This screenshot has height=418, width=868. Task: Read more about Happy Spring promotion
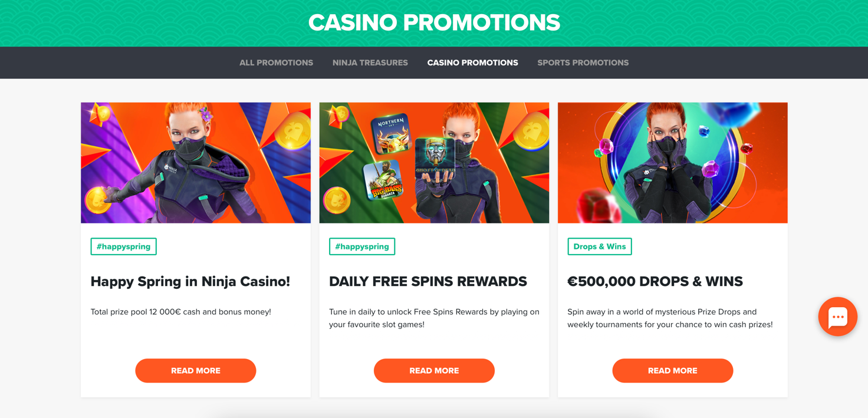click(196, 371)
